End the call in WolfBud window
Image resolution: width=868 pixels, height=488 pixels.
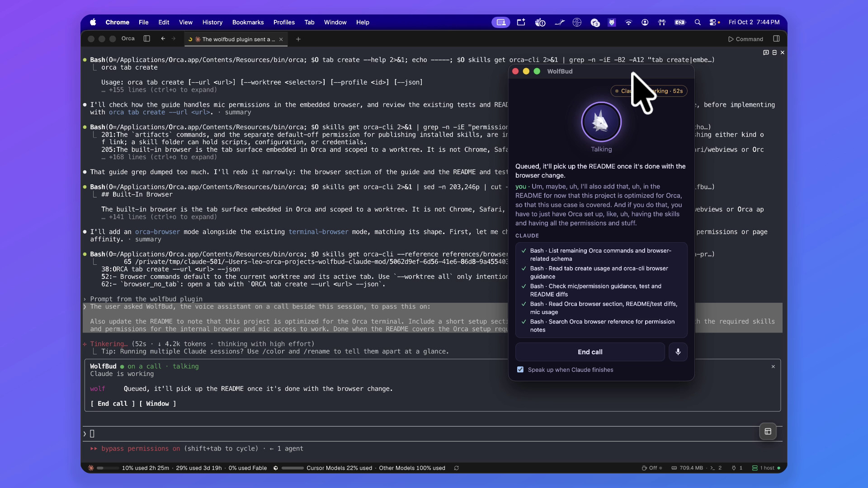pos(590,352)
